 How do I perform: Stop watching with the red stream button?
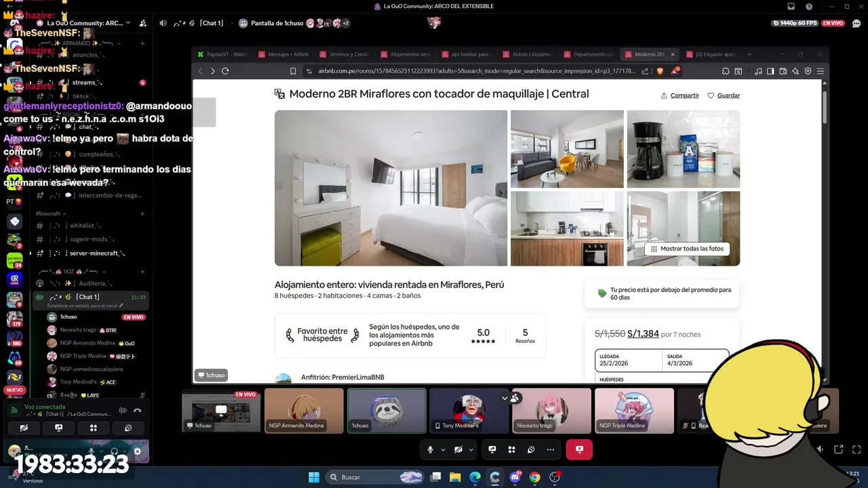pos(579,449)
